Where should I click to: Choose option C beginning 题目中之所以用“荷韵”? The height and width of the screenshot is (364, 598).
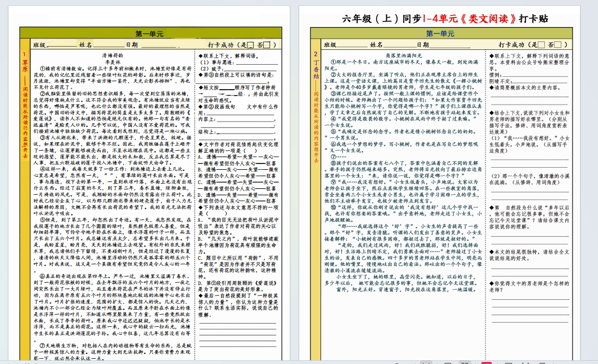click(238, 267)
